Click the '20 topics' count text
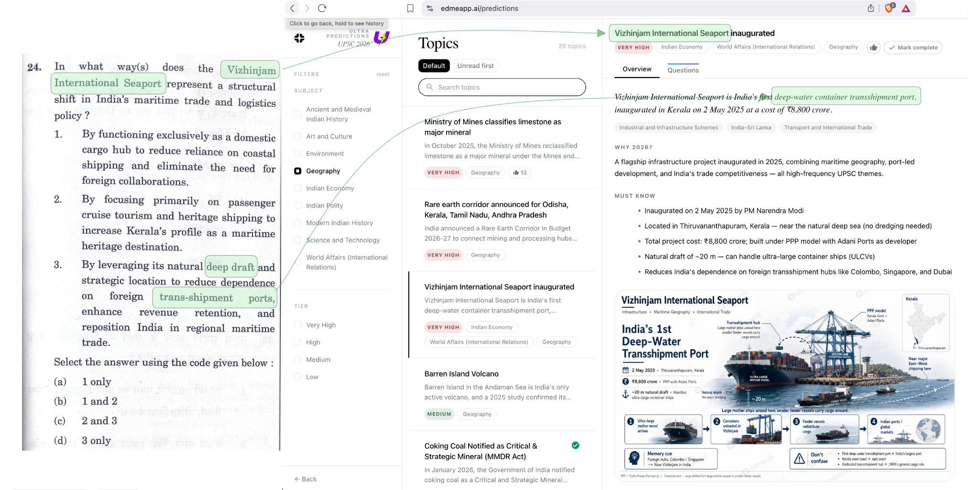This screenshot has height=490, width=980. 572,46
